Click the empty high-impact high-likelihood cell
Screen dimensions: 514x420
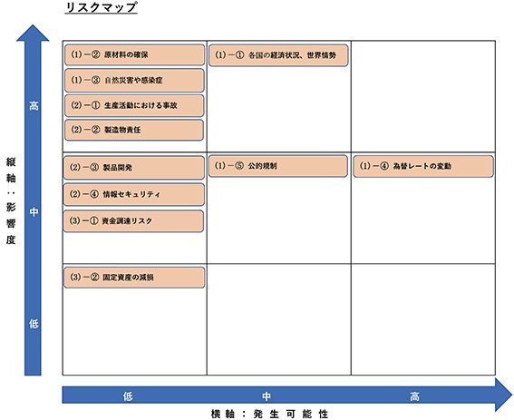coord(423,96)
